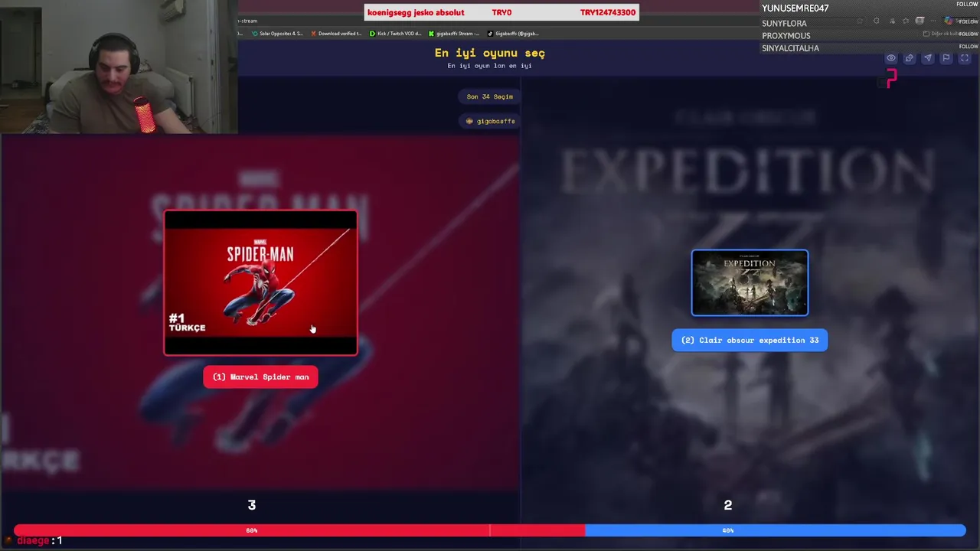Click the PROXYMOUS follower name

[x=786, y=36]
